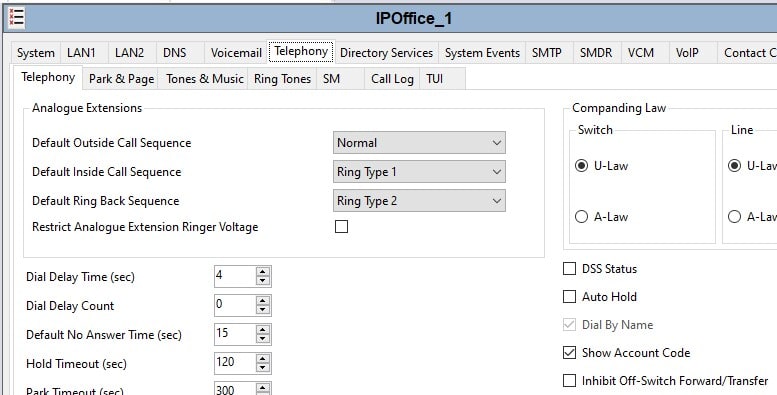The height and width of the screenshot is (395, 777).
Task: Decrease Dial Delay Time with down arrow
Action: click(x=263, y=281)
